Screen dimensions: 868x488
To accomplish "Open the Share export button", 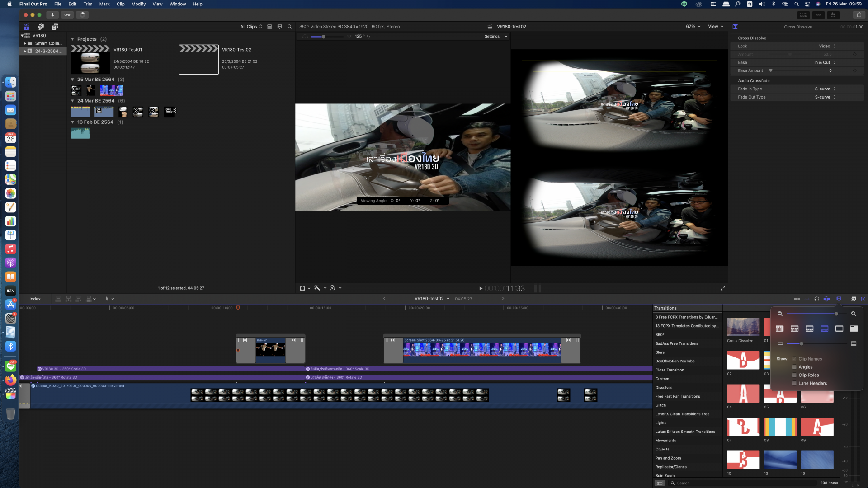I will pyautogui.click(x=859, y=14).
